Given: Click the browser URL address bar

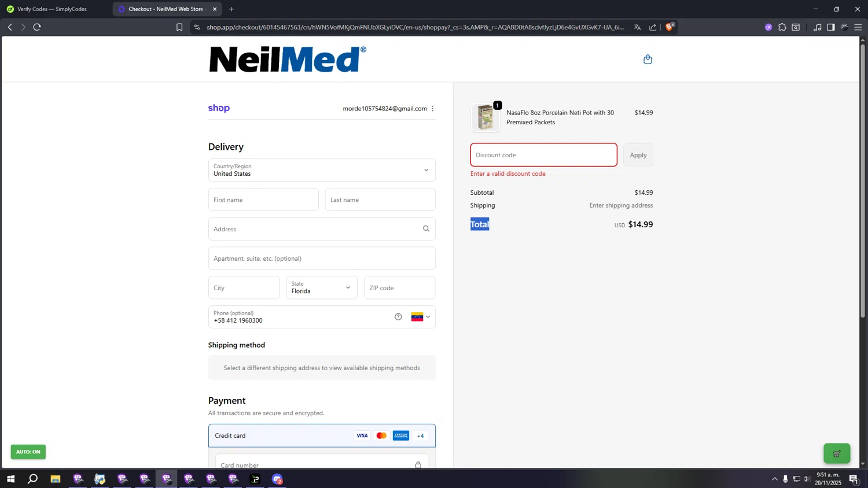Looking at the screenshot, I should click(415, 27).
